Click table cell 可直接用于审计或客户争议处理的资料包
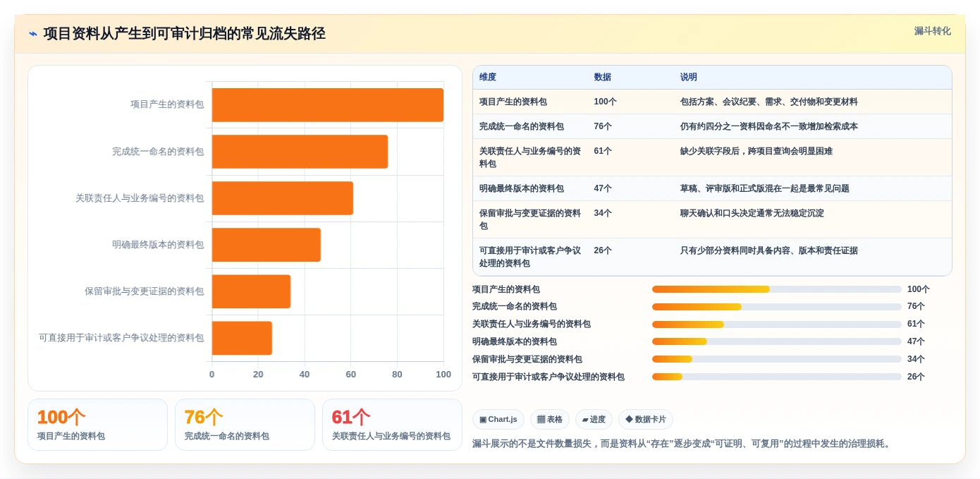This screenshot has height=479, width=980. (x=530, y=257)
